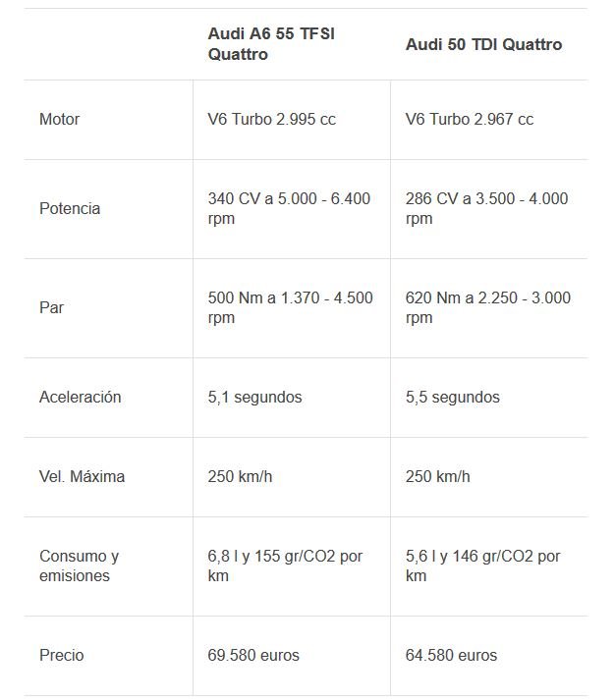Click the Audi 50 TDI Quattro header
This screenshot has height=700, width=614.
click(483, 44)
